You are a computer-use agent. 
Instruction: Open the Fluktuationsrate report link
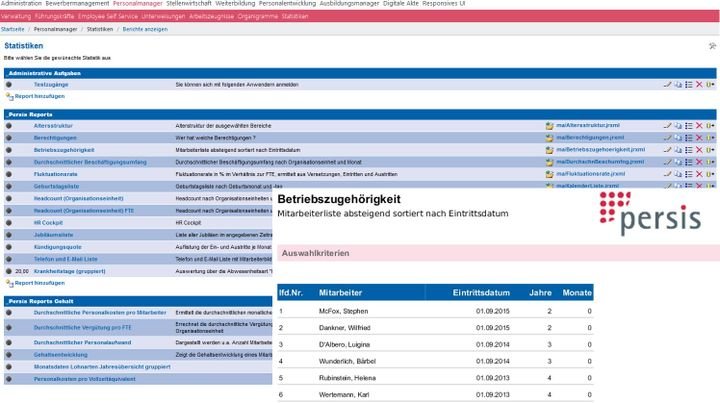[56, 174]
